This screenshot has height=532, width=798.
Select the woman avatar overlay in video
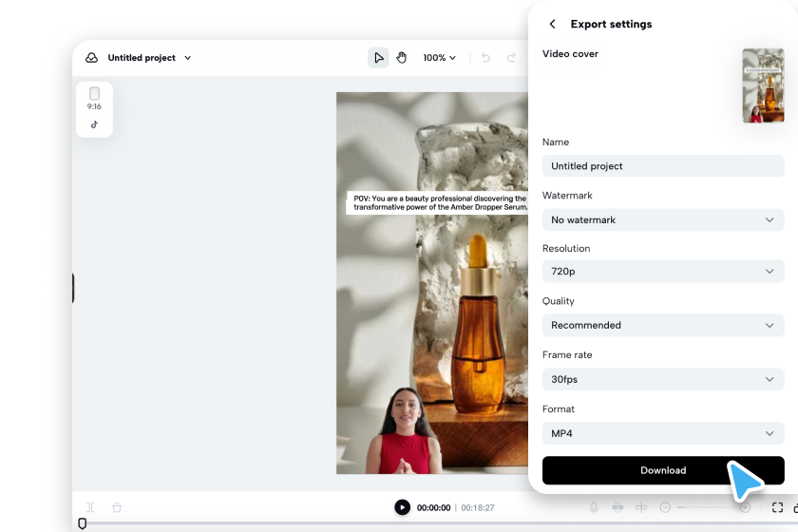[x=404, y=430]
